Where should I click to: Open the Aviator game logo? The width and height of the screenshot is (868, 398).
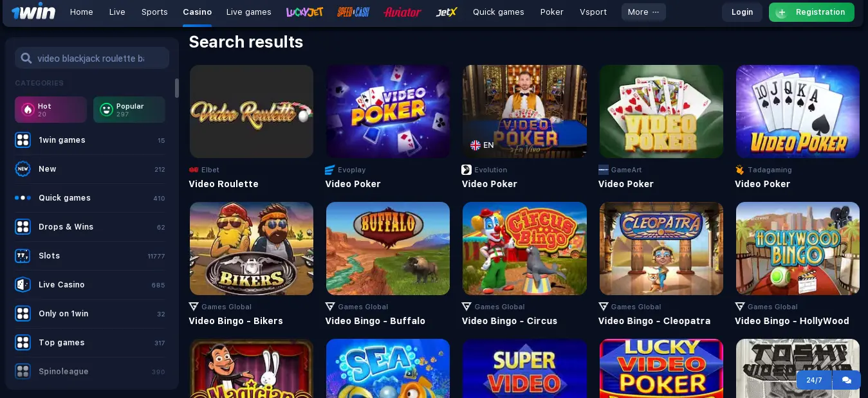(402, 12)
